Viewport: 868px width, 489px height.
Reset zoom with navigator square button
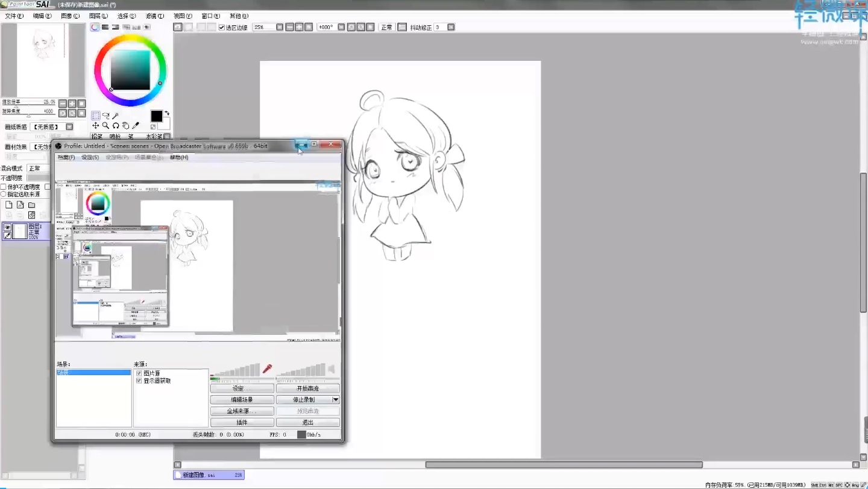(81, 104)
